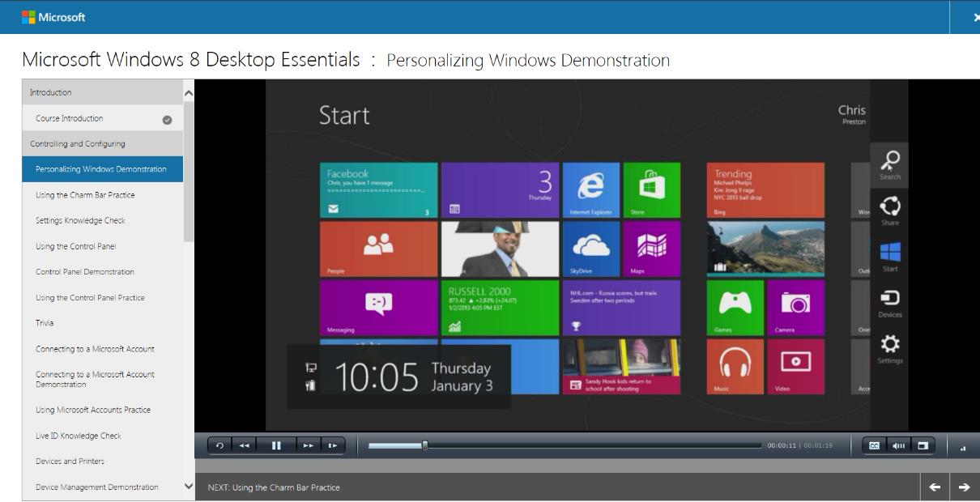Image resolution: width=980 pixels, height=502 pixels.
Task: Open the Games tile
Action: (735, 308)
